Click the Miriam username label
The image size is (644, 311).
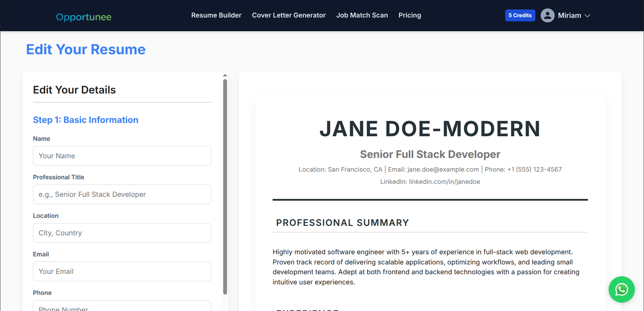(569, 15)
